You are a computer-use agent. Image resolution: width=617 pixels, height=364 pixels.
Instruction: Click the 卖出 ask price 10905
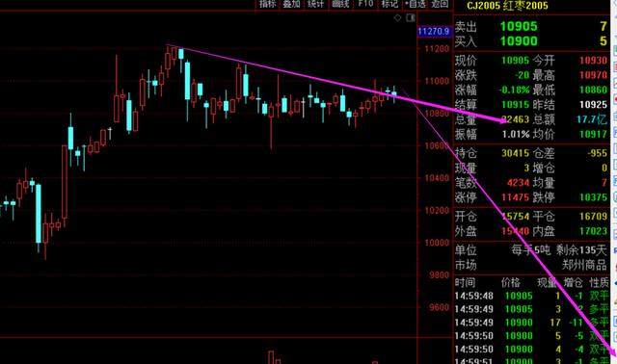pyautogui.click(x=519, y=26)
